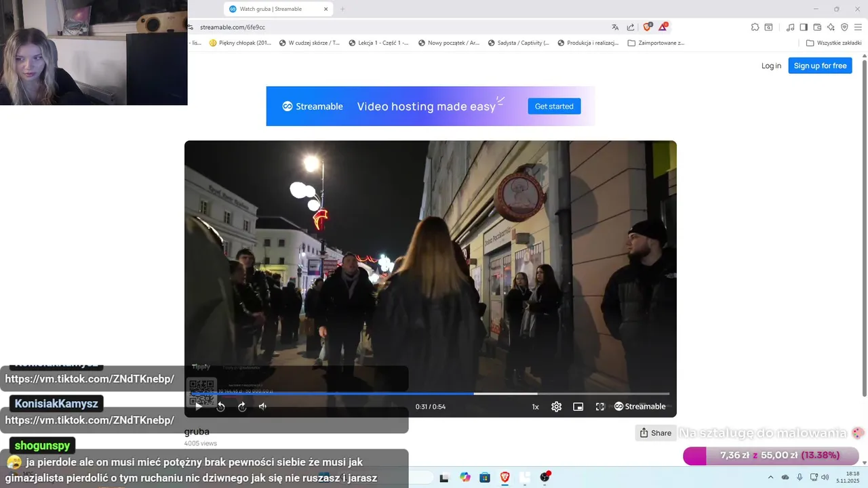
Task: Open bookmark Produkcja i realizacja
Action: click(x=588, y=43)
